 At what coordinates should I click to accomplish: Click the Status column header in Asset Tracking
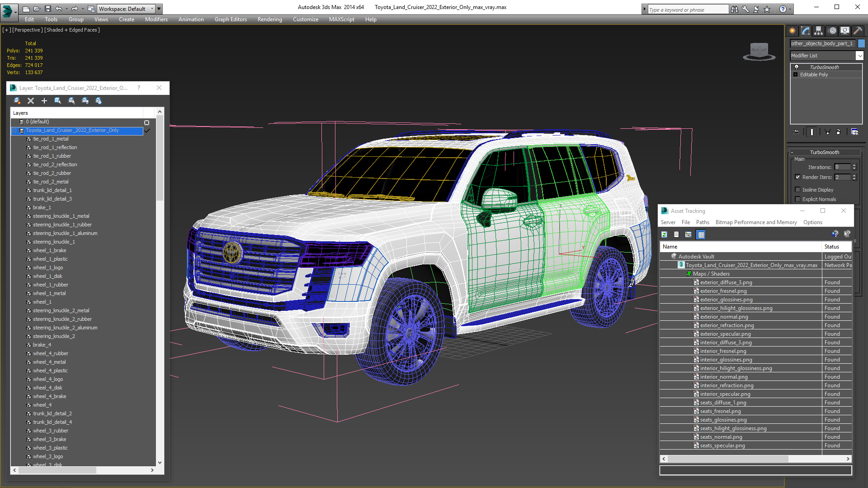(837, 247)
